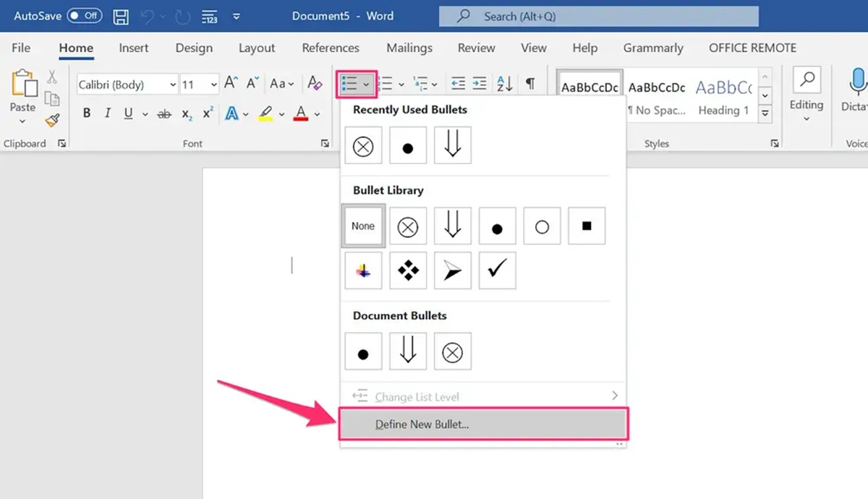
Task: Click the Save icon in title bar
Action: (x=122, y=16)
